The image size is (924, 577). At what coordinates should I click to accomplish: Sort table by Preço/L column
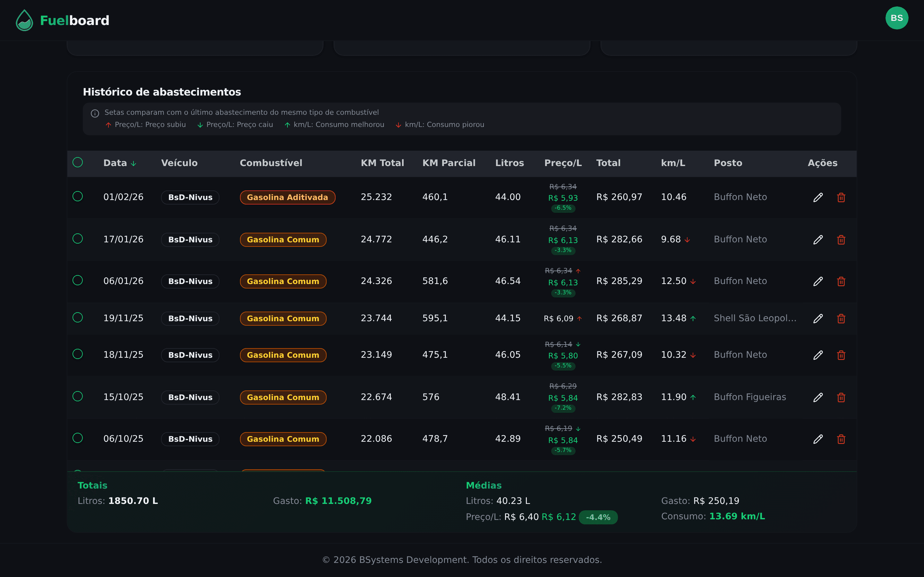click(x=562, y=163)
